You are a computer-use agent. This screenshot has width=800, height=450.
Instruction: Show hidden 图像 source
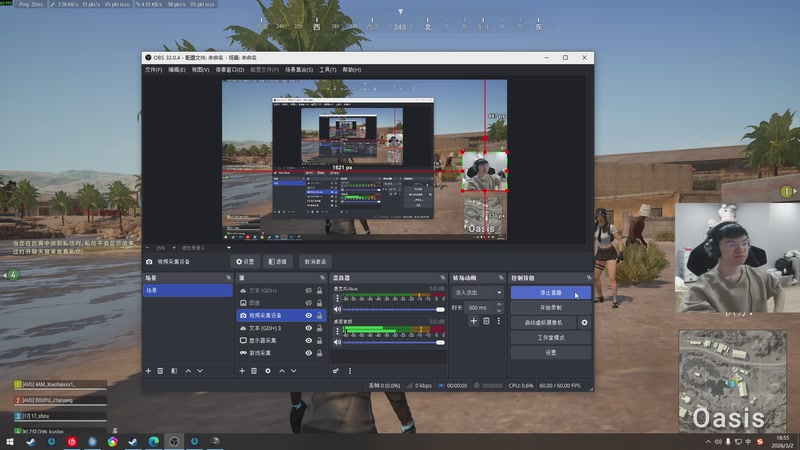click(309, 303)
